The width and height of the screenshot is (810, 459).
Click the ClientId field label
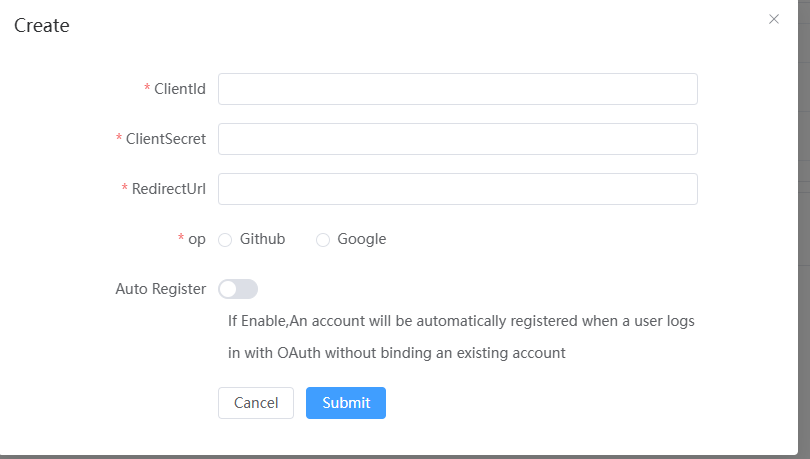[x=180, y=89]
